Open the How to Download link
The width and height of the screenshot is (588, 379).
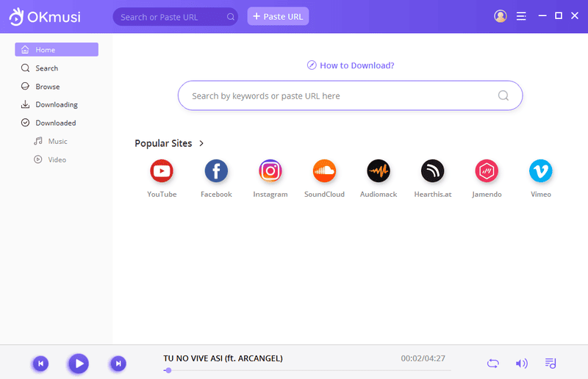tap(351, 65)
